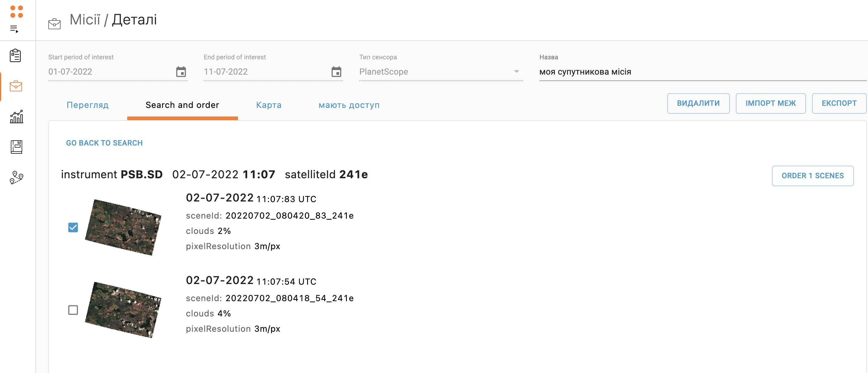Screen dimensions: 868x373
Task: Open the journal book sidebar icon
Action: pos(16,147)
